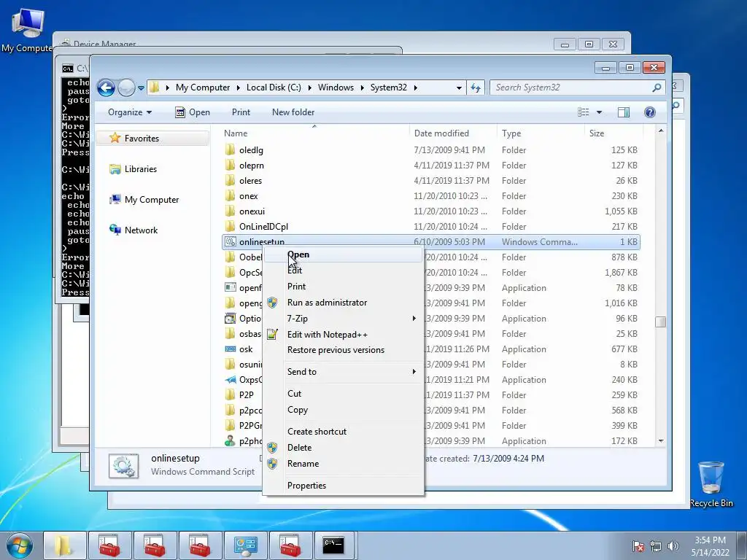Image resolution: width=747 pixels, height=560 pixels.
Task: Open My Computer desktop icon
Action: (27, 31)
